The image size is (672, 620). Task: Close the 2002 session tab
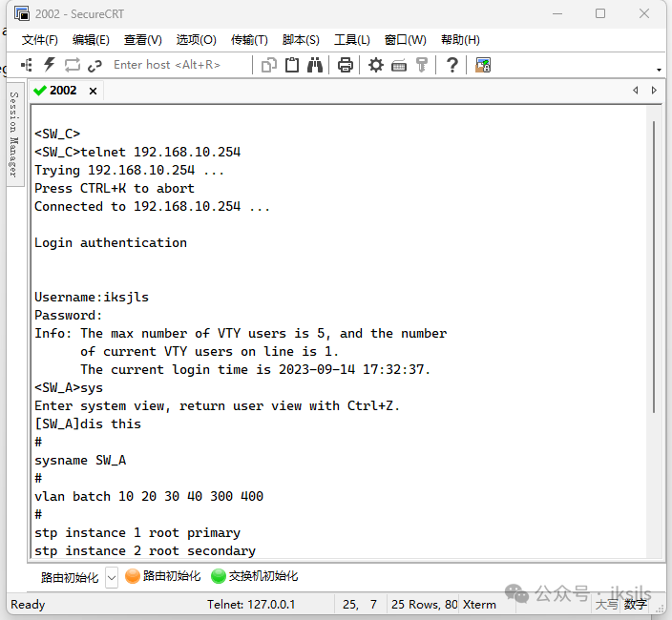[x=93, y=91]
